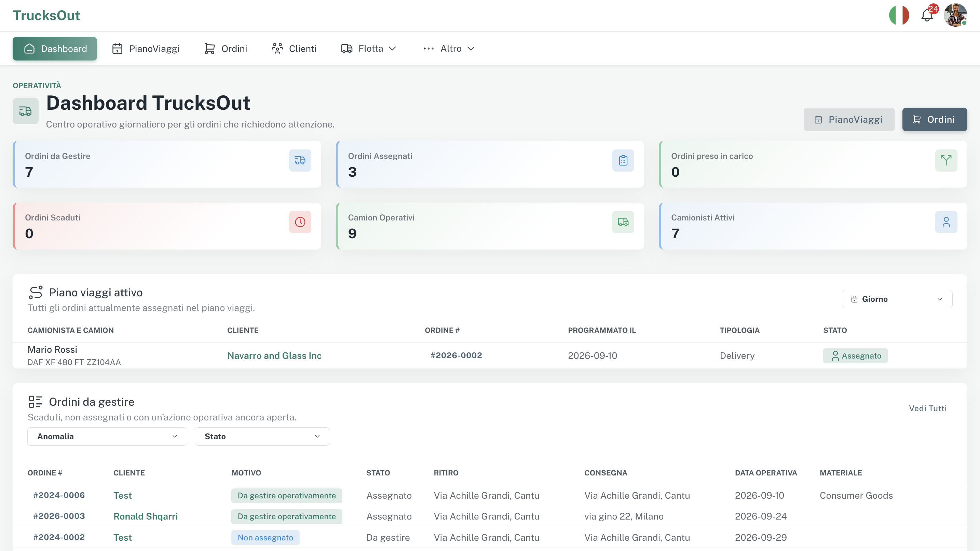The width and height of the screenshot is (980, 551).
Task: Open order #2024-0006
Action: point(59,495)
